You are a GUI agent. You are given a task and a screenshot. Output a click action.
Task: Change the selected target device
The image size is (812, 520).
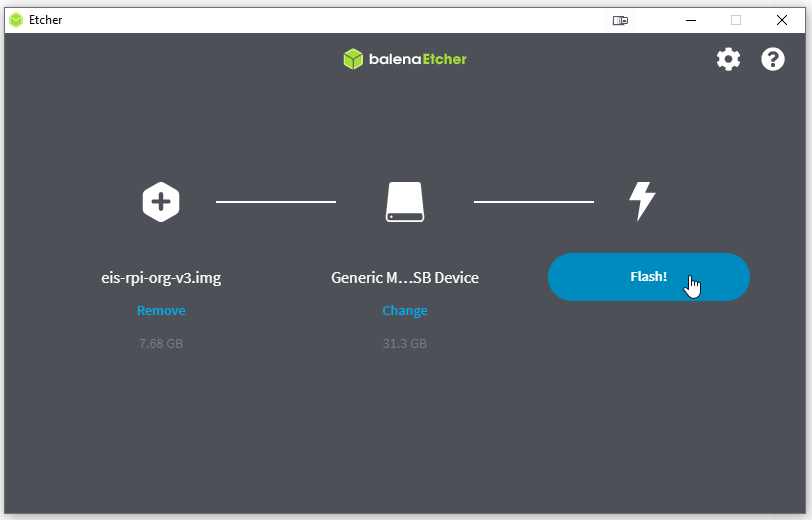click(405, 311)
